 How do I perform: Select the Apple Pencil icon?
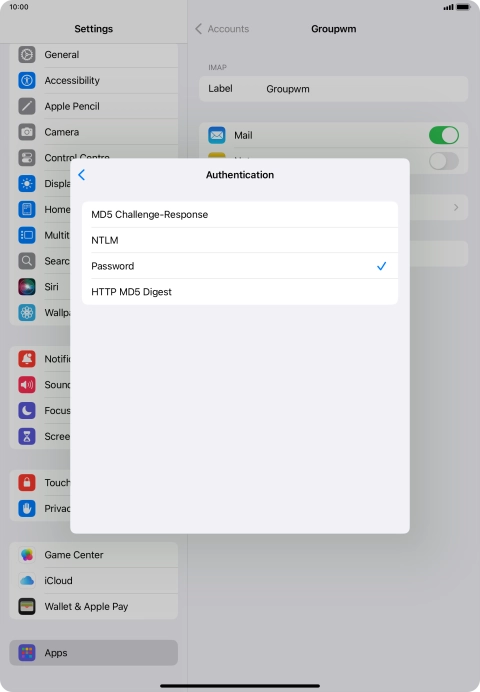point(27,106)
